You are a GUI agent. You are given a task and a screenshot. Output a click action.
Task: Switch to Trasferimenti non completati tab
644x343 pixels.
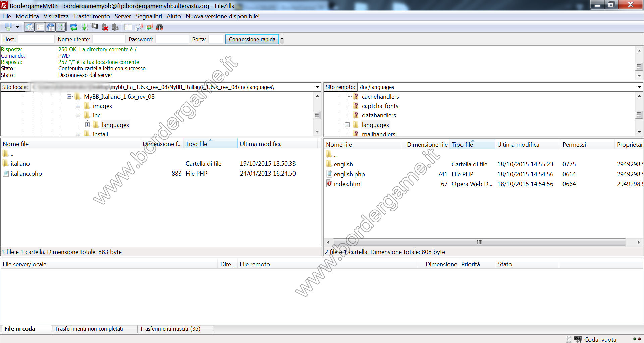pyautogui.click(x=94, y=329)
